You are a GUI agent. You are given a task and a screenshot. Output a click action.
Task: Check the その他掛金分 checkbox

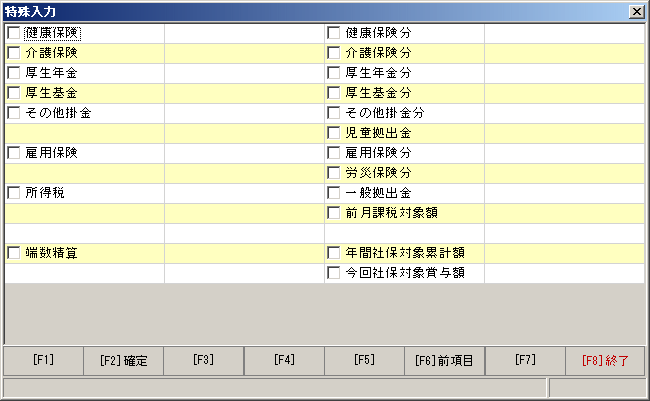[x=334, y=112]
